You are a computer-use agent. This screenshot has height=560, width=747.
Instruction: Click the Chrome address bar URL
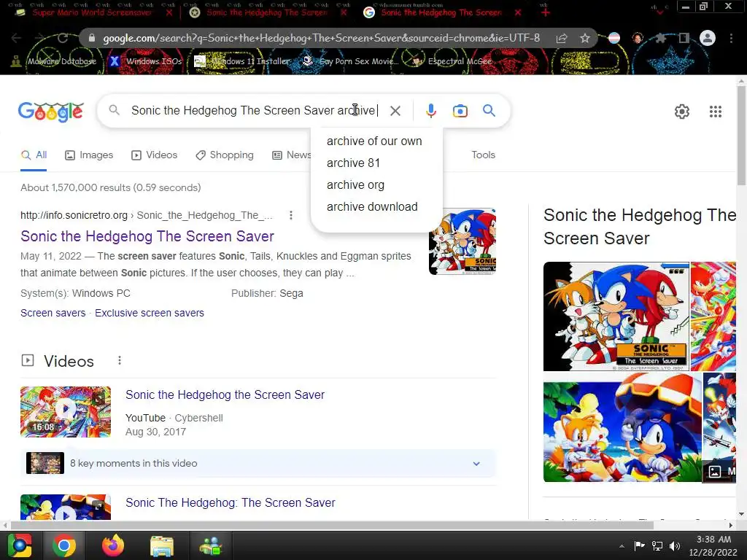[321, 38]
